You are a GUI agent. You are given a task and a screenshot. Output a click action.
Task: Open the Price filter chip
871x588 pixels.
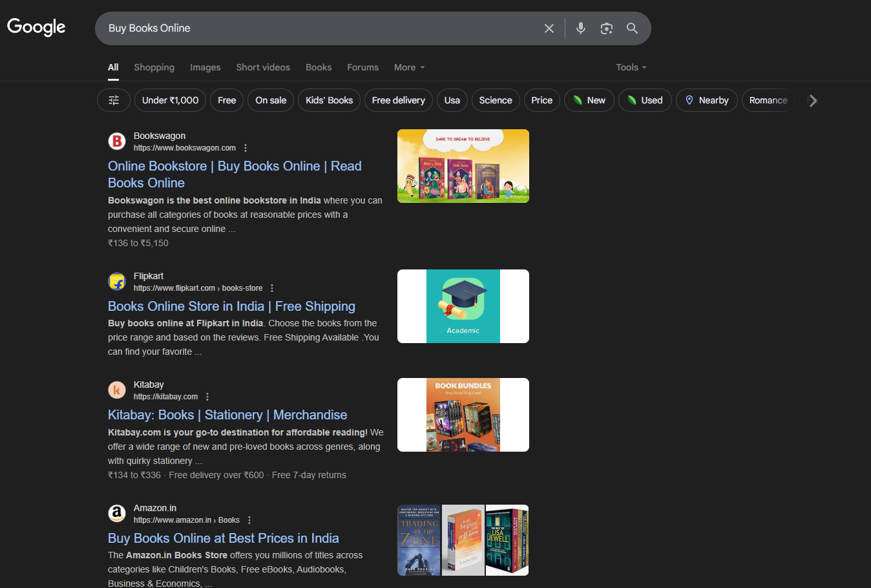coord(542,100)
